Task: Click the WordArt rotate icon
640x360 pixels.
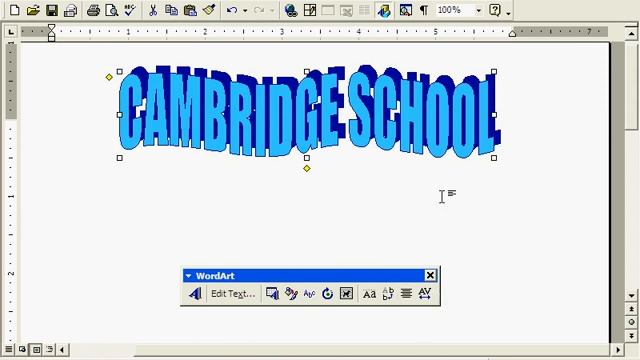Action: point(327,293)
